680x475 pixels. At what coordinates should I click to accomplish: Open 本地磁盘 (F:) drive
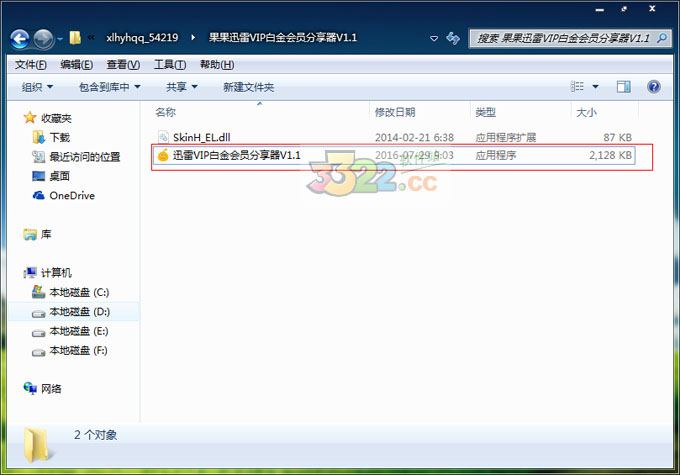(x=78, y=351)
